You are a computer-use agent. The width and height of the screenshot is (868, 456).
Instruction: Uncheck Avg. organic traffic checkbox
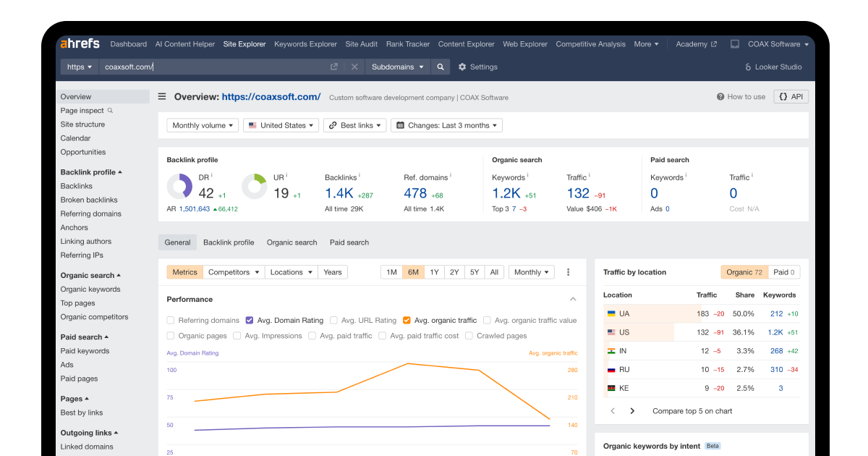pyautogui.click(x=407, y=320)
